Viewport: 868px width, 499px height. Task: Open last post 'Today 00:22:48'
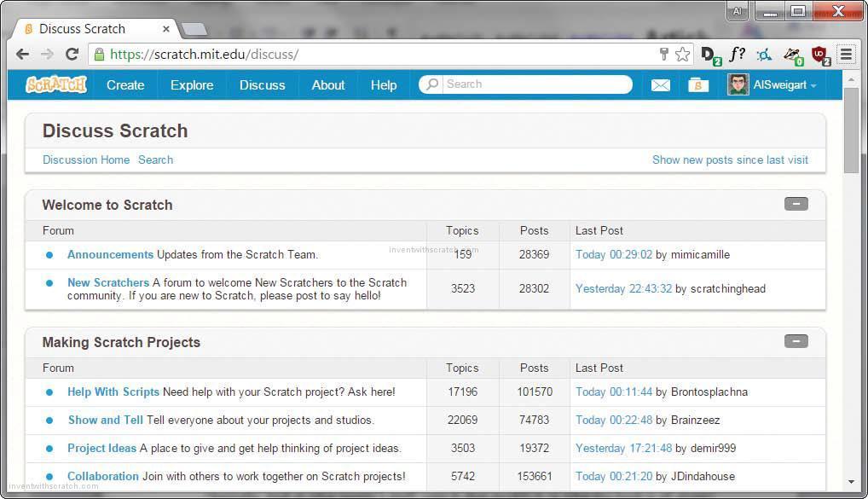click(613, 420)
